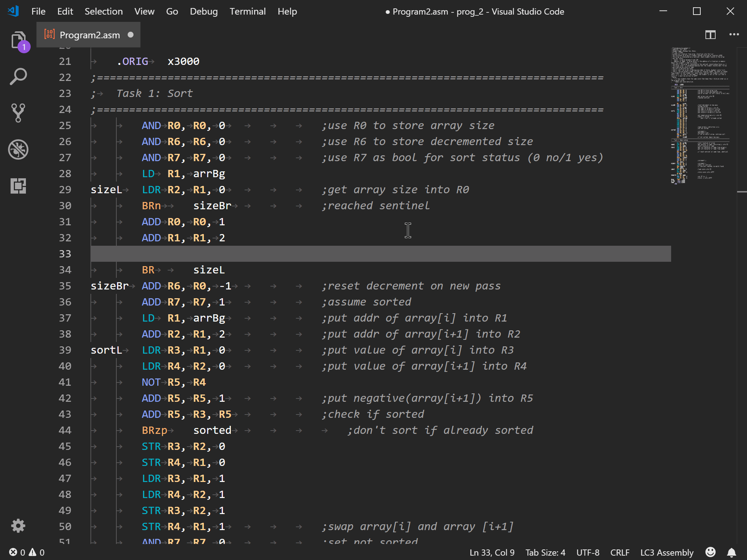
Task: Open the Source Control view
Action: click(x=18, y=113)
